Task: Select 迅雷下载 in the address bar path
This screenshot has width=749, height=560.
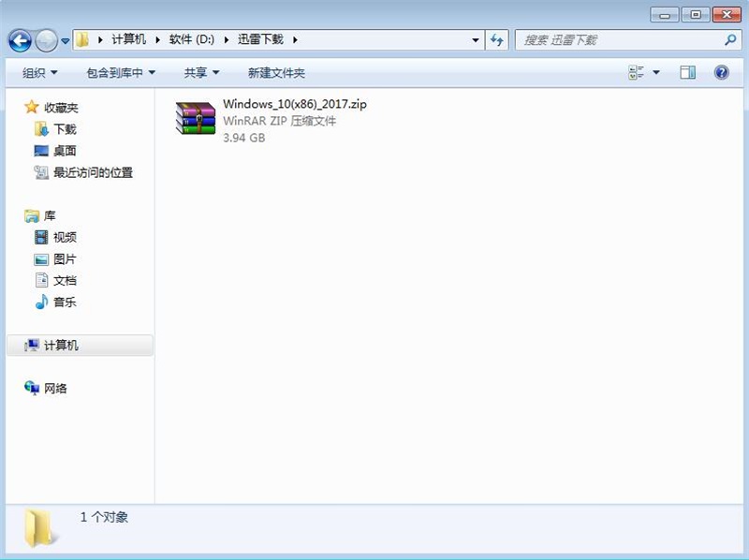Action: click(260, 39)
